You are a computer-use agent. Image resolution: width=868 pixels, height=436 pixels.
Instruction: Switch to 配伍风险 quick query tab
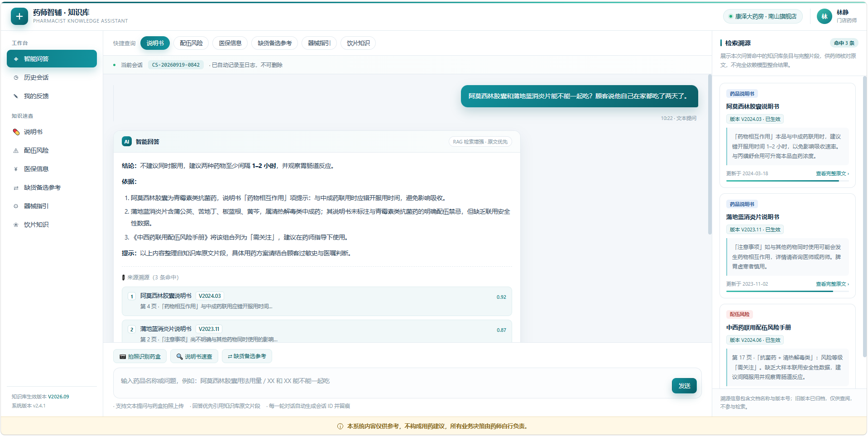click(191, 43)
